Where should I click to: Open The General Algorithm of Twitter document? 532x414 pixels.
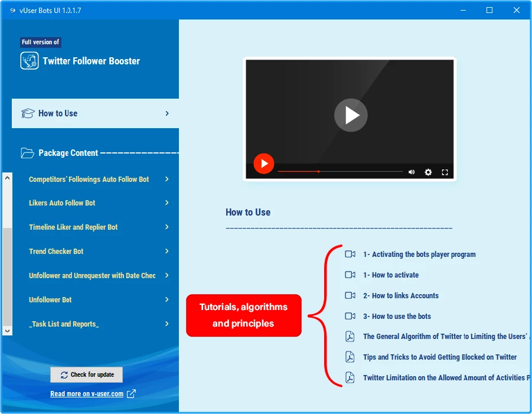coord(446,336)
